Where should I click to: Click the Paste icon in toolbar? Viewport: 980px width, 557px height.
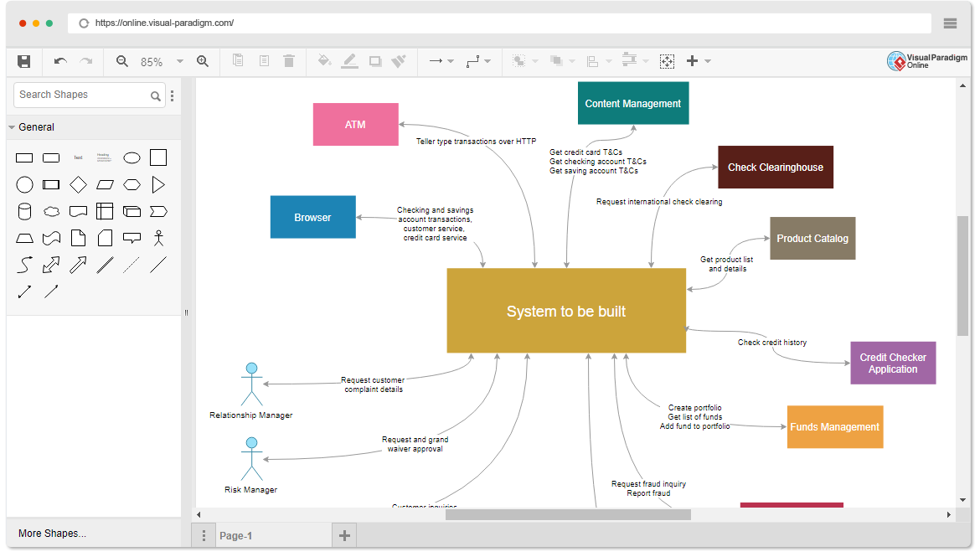click(265, 60)
